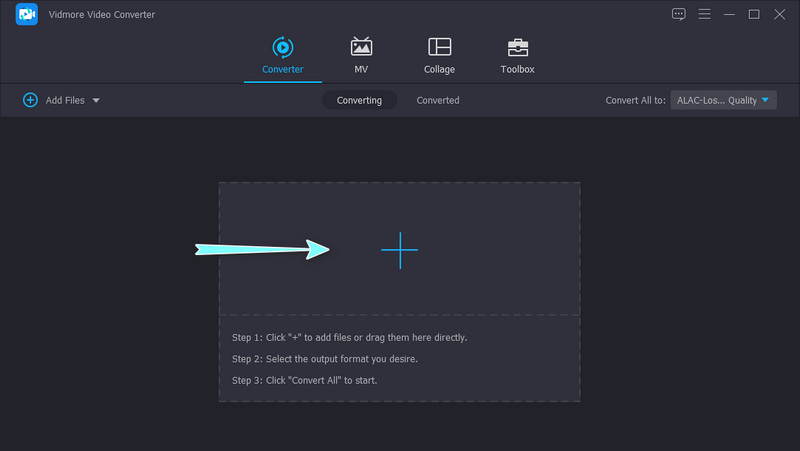The width and height of the screenshot is (800, 451).
Task: Open the hamburger menu in title bar
Action: (704, 14)
